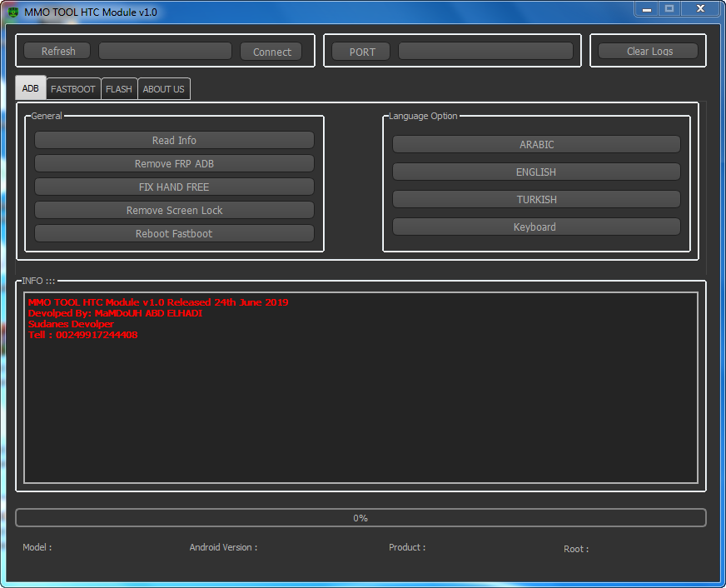The image size is (726, 588).
Task: Open the device selection combo box beside Refresh
Action: (x=166, y=51)
